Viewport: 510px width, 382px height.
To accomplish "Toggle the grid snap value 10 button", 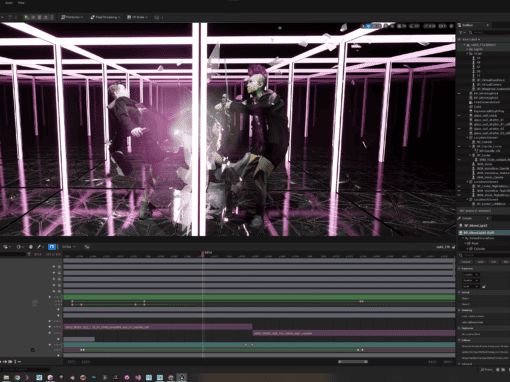I will tap(403, 26).
